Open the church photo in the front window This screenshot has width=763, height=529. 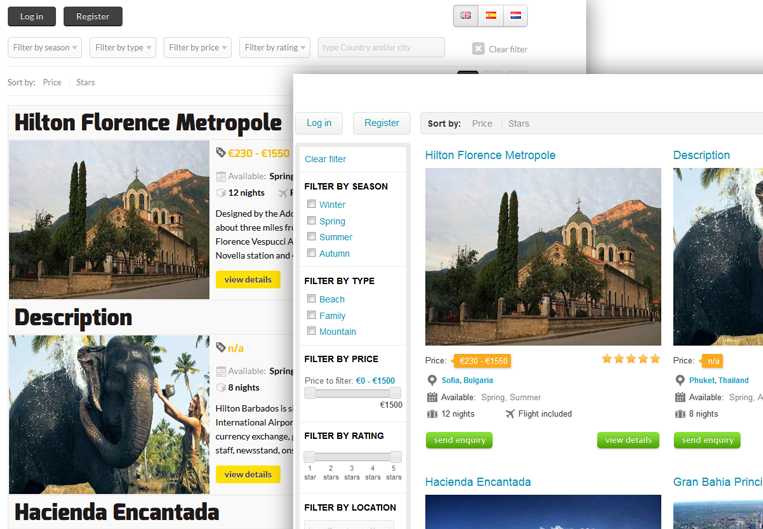(x=543, y=256)
